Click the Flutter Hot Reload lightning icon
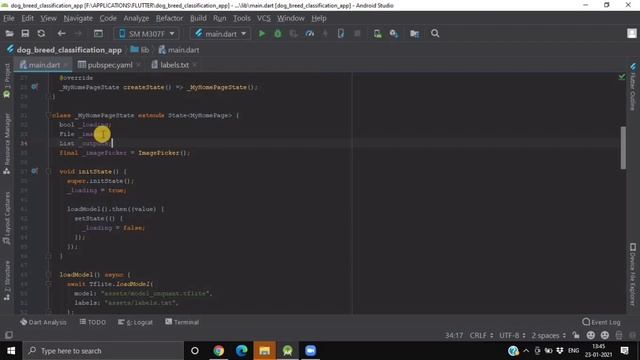This screenshot has width=640, height=360. point(325,33)
